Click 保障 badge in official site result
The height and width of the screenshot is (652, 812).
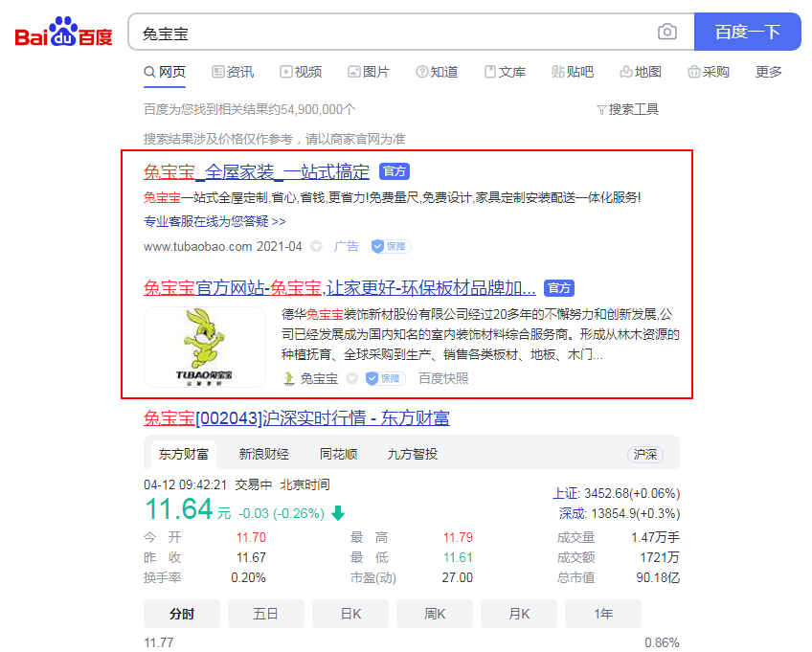(385, 378)
